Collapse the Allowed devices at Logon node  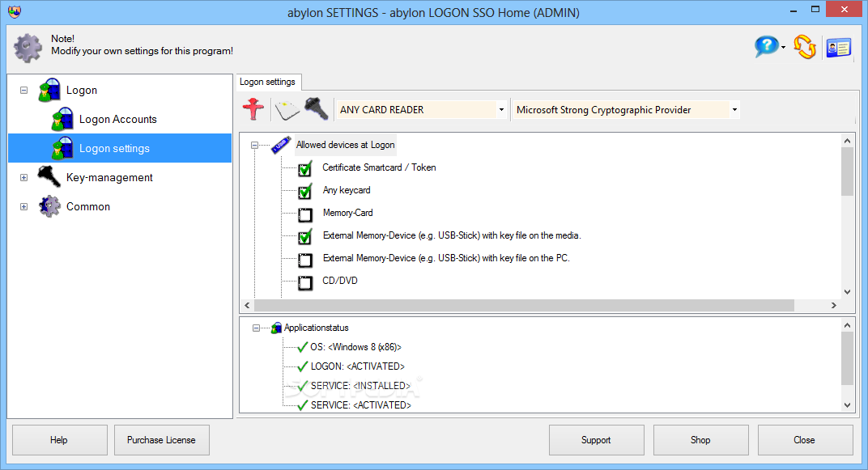coord(254,146)
